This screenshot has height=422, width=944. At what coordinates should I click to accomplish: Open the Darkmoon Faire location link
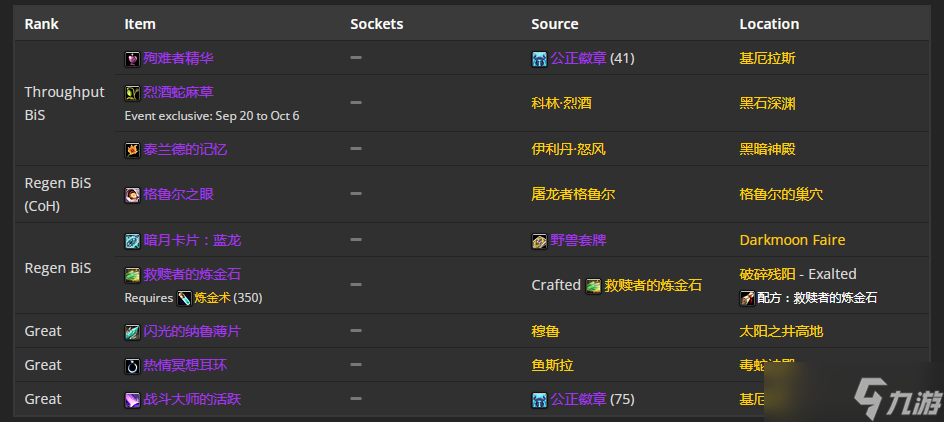coord(792,240)
